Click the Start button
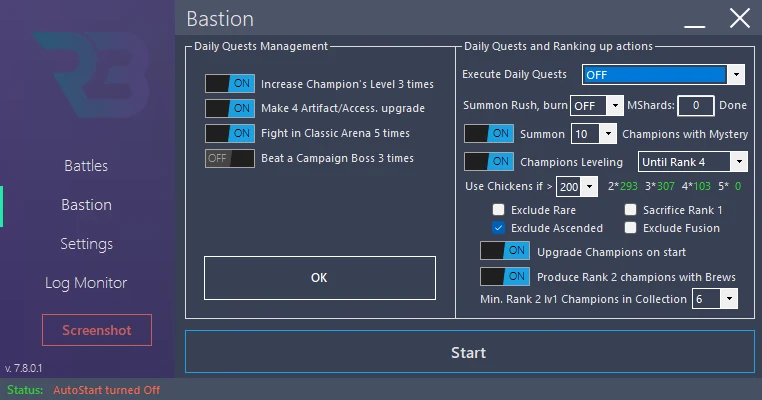 tap(469, 352)
